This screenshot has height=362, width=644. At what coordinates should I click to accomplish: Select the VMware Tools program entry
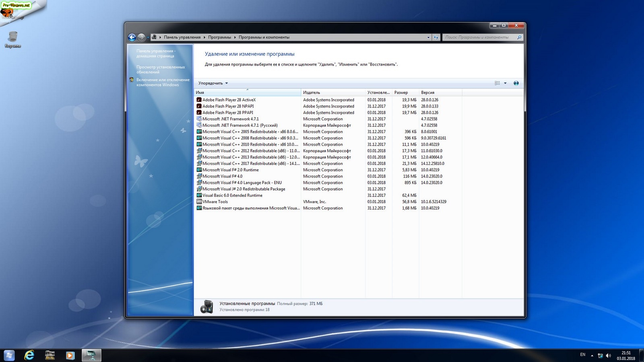[x=215, y=202]
